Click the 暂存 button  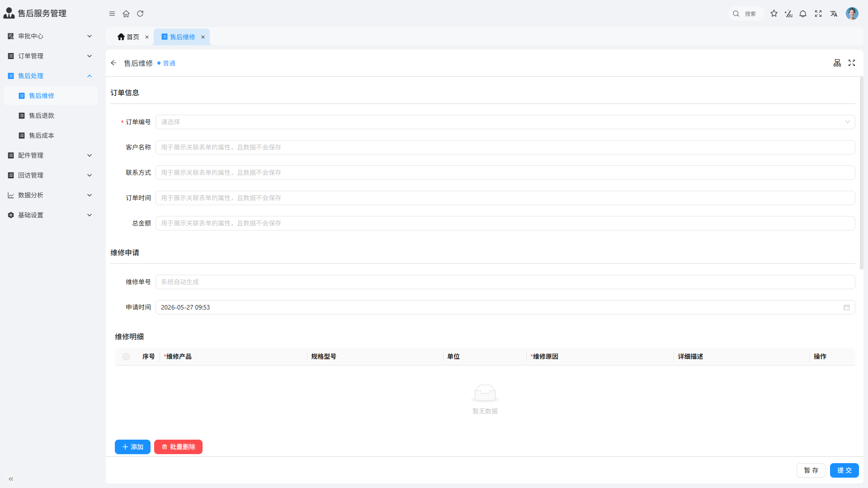[811, 470]
